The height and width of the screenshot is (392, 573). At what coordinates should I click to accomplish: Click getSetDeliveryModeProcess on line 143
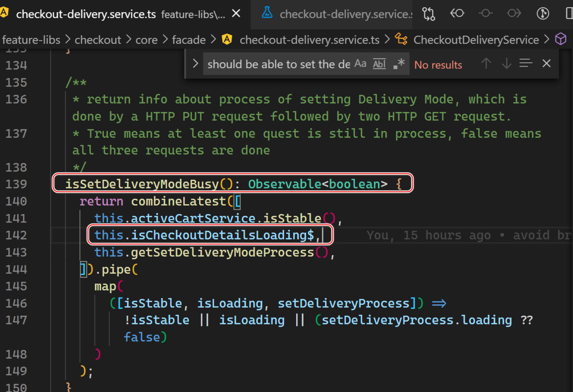coord(223,252)
